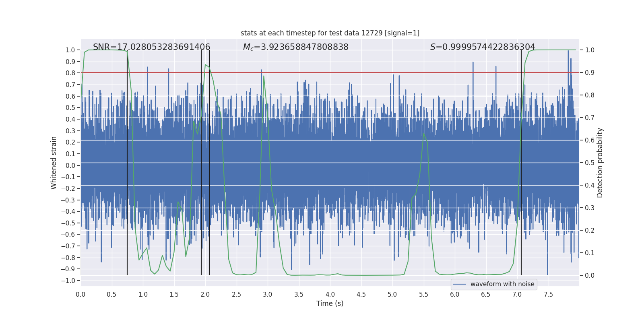Screen dimensions: 644x322
Task: Select the 4.5 tick on the Time axis
Action: click(x=361, y=294)
